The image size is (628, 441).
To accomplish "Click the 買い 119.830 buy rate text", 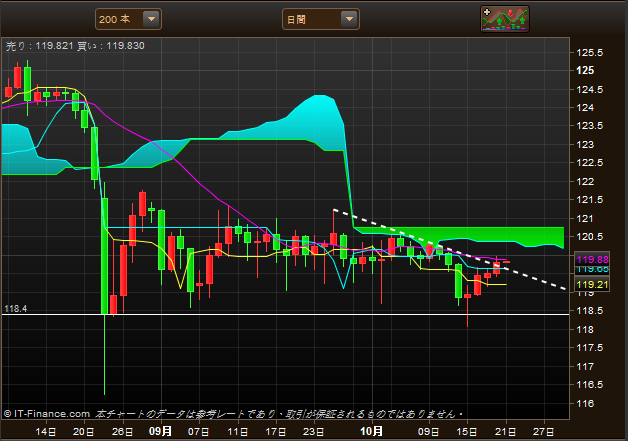I will pyautogui.click(x=111, y=46).
